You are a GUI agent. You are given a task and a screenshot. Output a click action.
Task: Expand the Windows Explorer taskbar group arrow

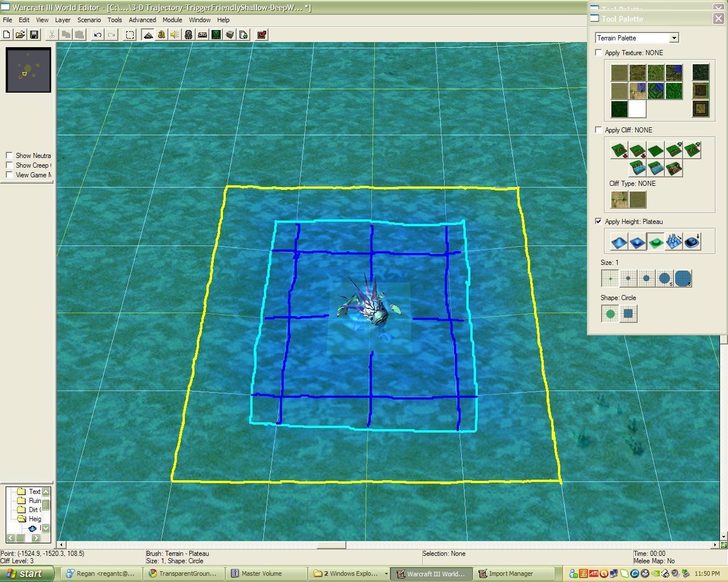(x=386, y=573)
